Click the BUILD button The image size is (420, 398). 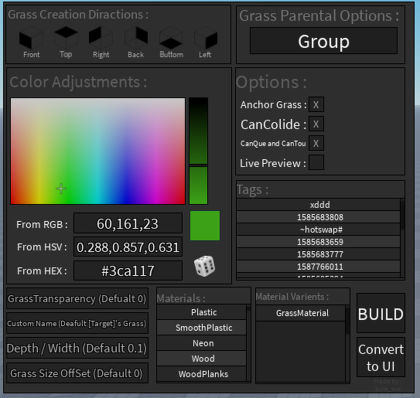(x=381, y=313)
